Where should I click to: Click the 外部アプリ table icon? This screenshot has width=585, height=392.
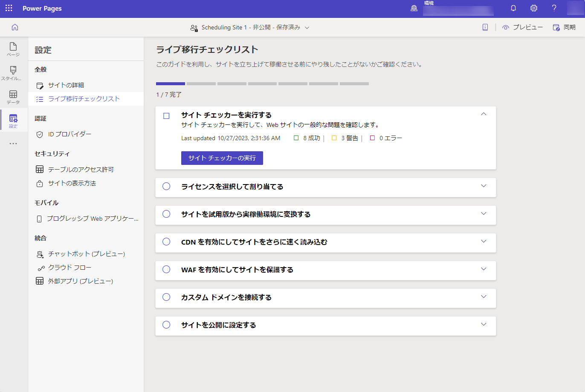(x=40, y=281)
